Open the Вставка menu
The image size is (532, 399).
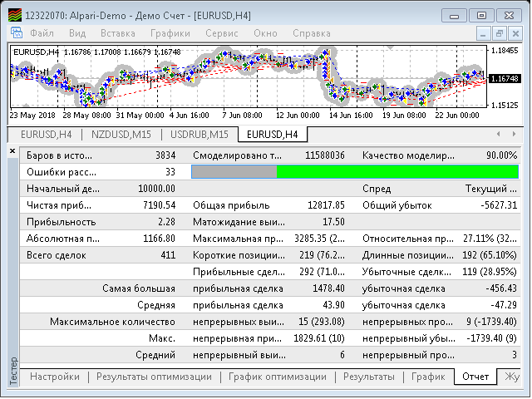click(x=118, y=33)
